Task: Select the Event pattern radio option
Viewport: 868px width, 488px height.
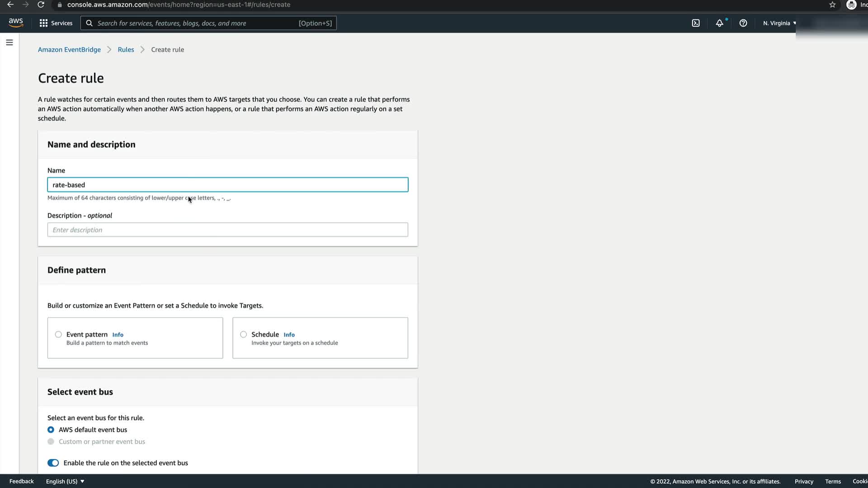Action: 58,334
